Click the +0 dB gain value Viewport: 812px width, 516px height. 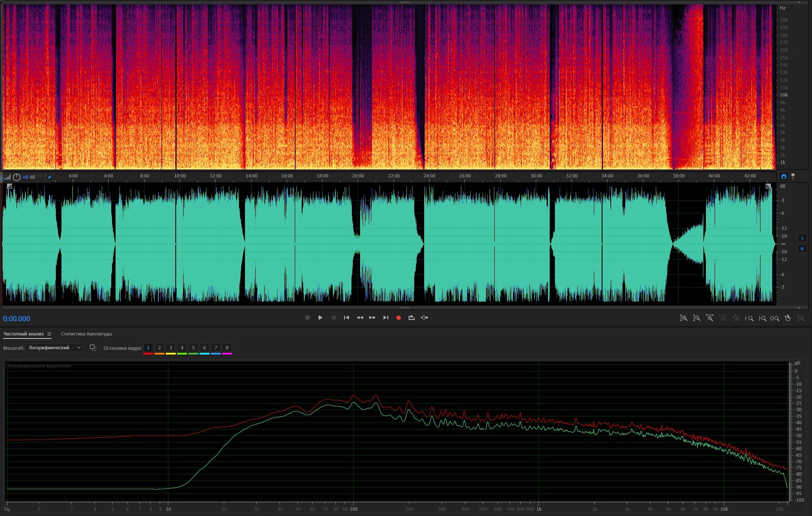tap(29, 177)
